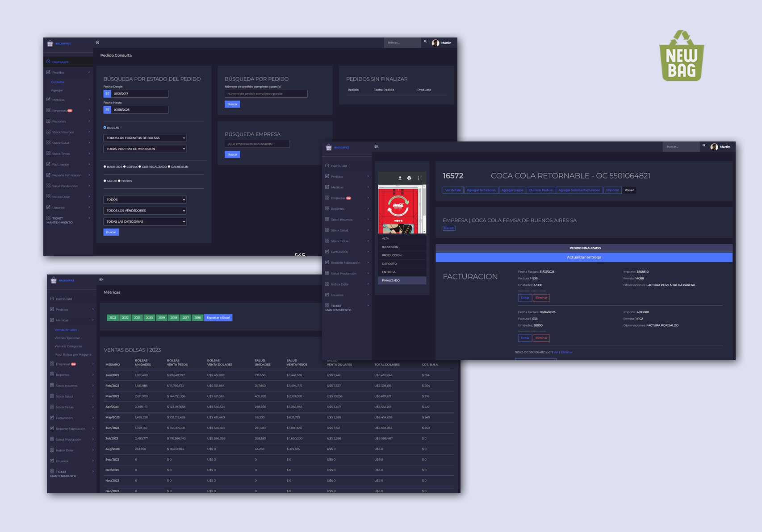Click sidebar collapse arrow in order 16572 window

(x=376, y=146)
